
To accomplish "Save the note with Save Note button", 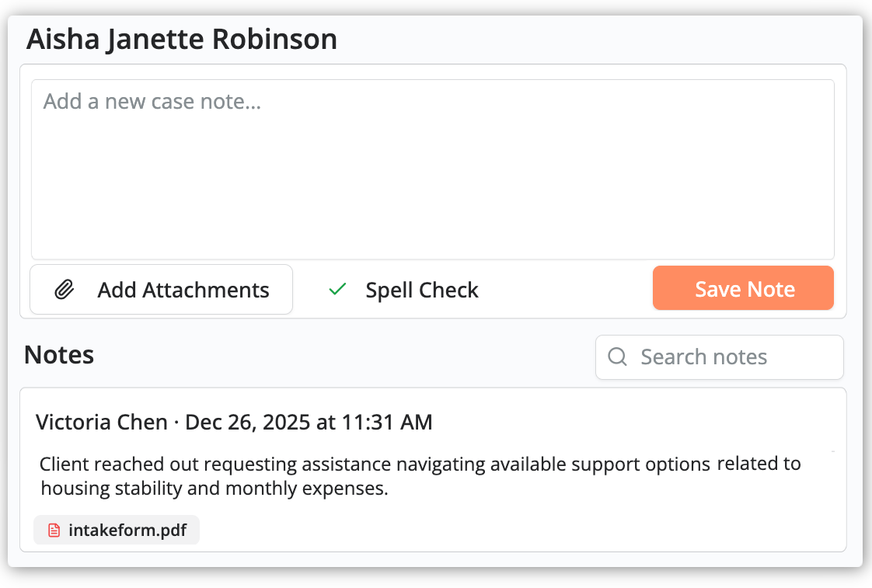I will point(742,288).
